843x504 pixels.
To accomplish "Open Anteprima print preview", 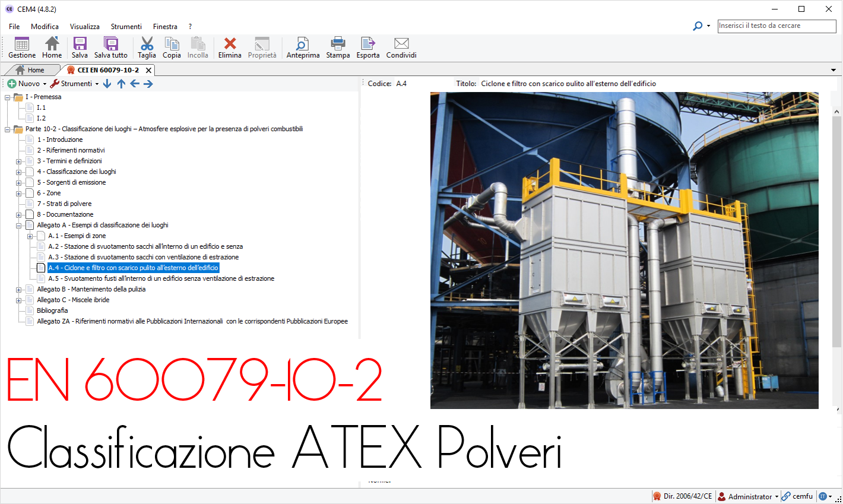I will (303, 47).
